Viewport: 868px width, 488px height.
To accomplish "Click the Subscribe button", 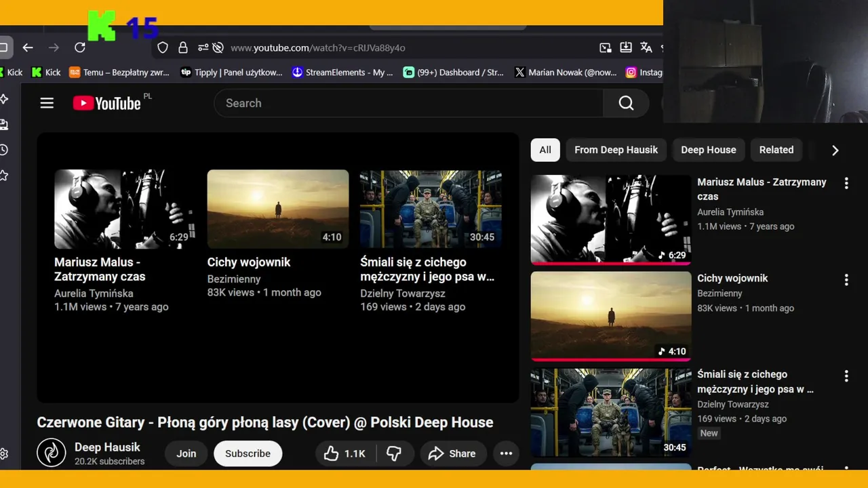I will tap(248, 453).
